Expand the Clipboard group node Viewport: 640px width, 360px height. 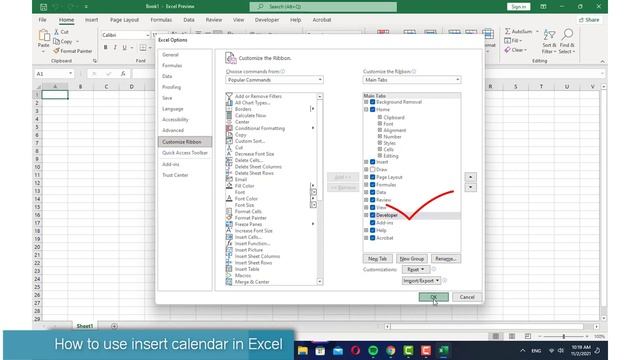click(380, 117)
